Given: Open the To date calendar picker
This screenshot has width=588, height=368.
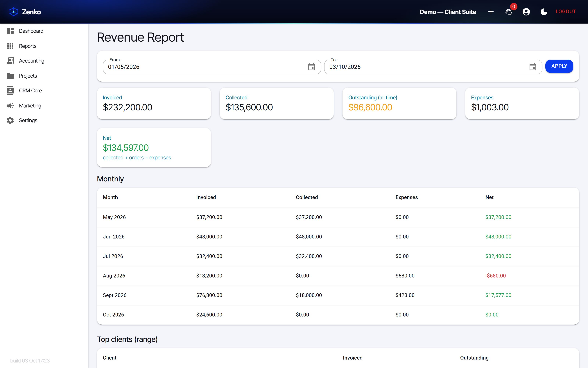Looking at the screenshot, I should (533, 67).
